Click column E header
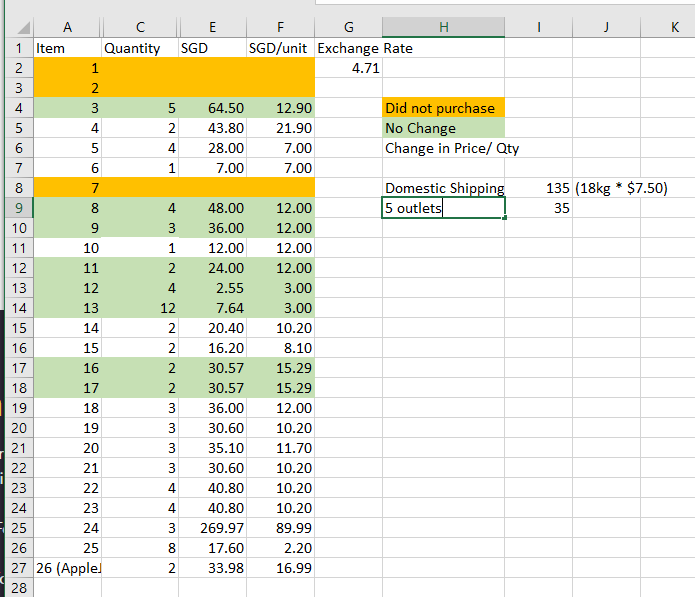Viewport: 695px width, 597px height. pyautogui.click(x=211, y=27)
